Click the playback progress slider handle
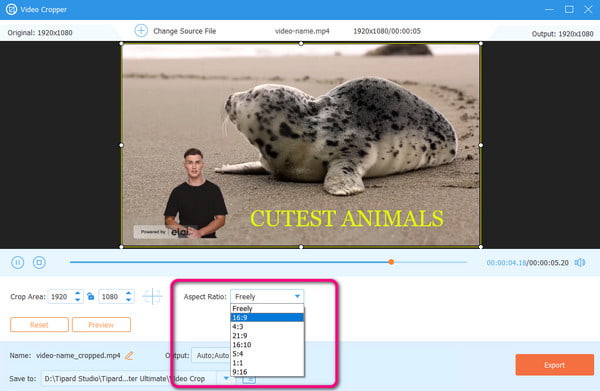 coord(391,262)
